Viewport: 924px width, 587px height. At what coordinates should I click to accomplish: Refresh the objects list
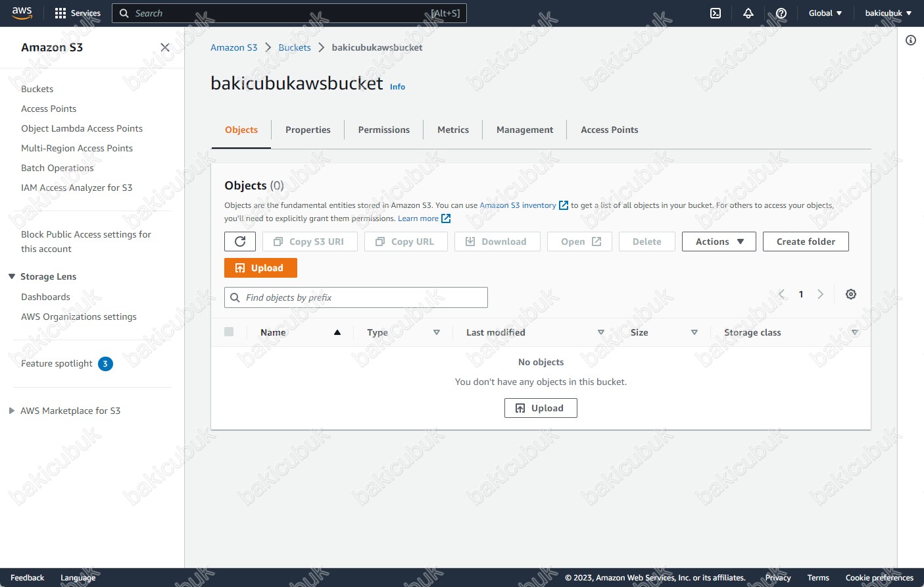click(x=240, y=242)
